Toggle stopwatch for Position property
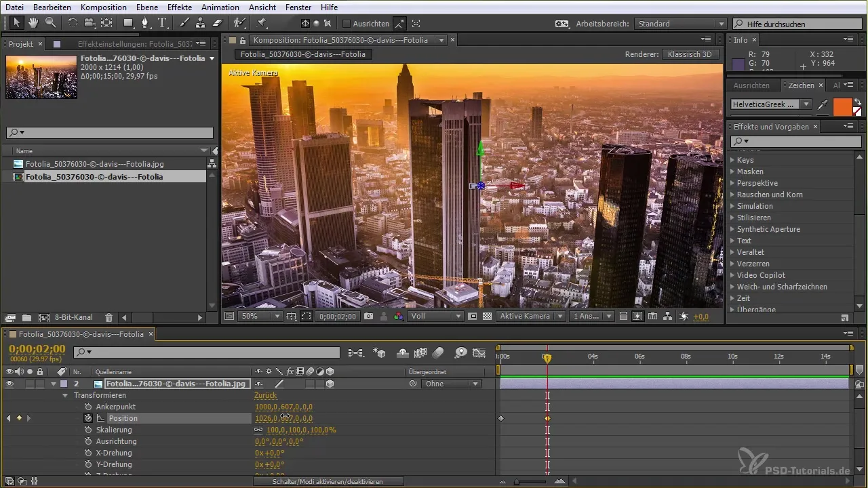 88,418
